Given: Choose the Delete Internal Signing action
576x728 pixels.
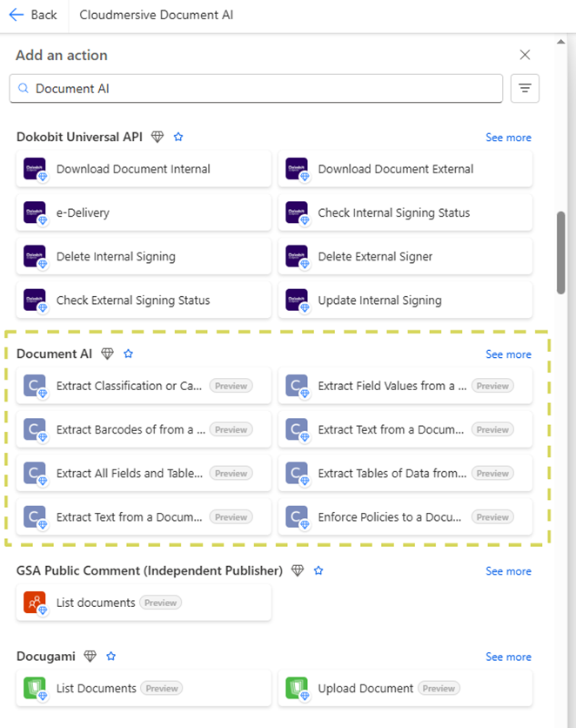Looking at the screenshot, I should (x=144, y=256).
